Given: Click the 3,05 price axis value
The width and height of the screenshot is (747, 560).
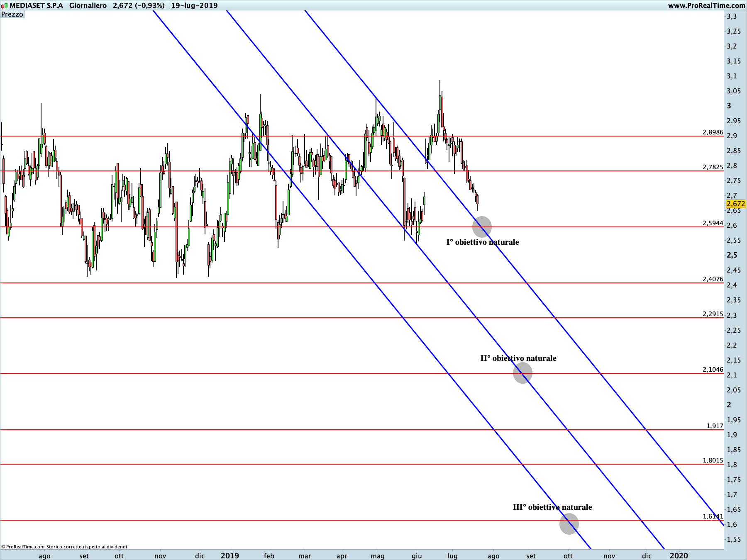Looking at the screenshot, I should click(x=734, y=91).
